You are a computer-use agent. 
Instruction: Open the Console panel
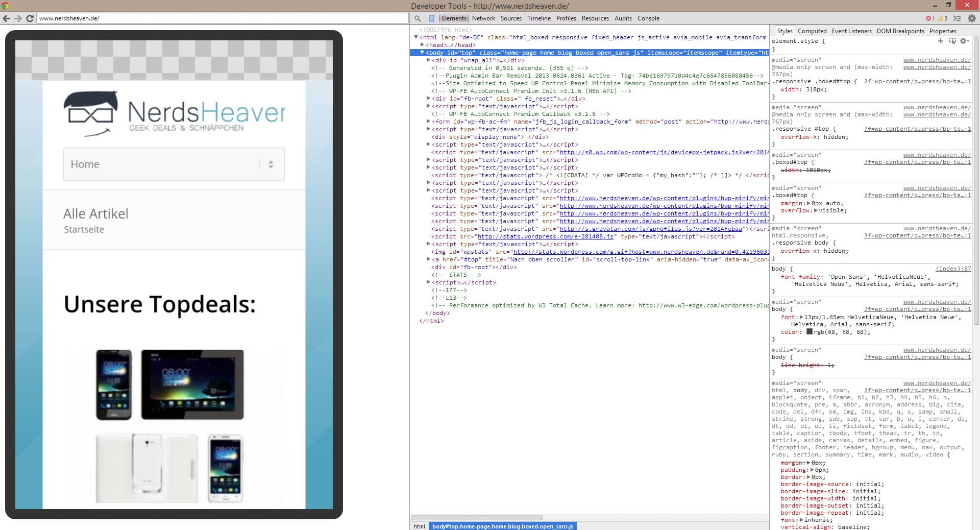[648, 18]
